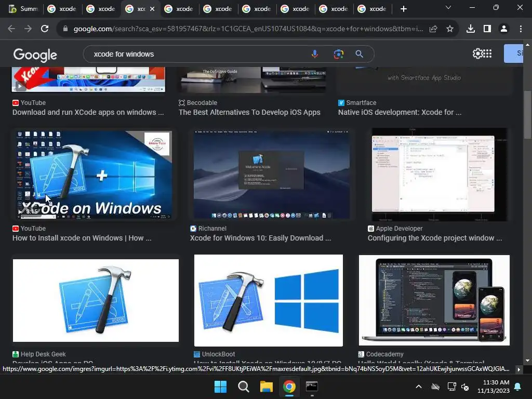Select the Becodable Definitive Guide thumbnail
The width and height of the screenshot is (532, 399).
[253, 80]
